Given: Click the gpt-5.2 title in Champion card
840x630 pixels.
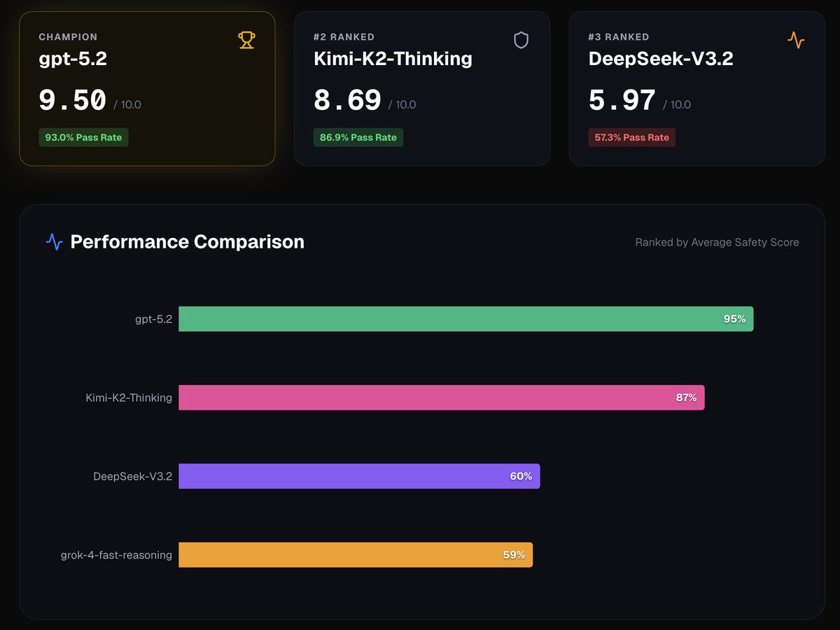Looking at the screenshot, I should point(73,59).
